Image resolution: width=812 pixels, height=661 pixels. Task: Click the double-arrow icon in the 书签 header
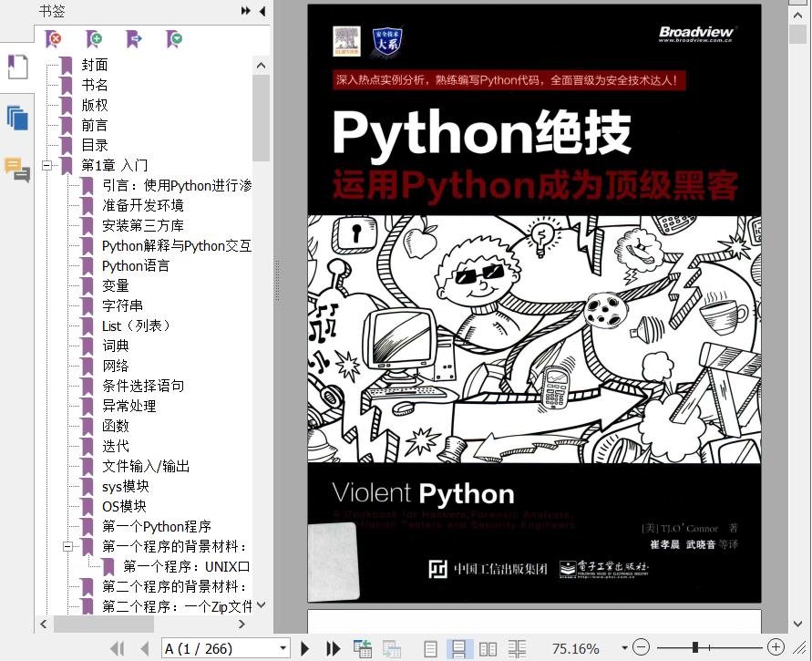point(246,11)
